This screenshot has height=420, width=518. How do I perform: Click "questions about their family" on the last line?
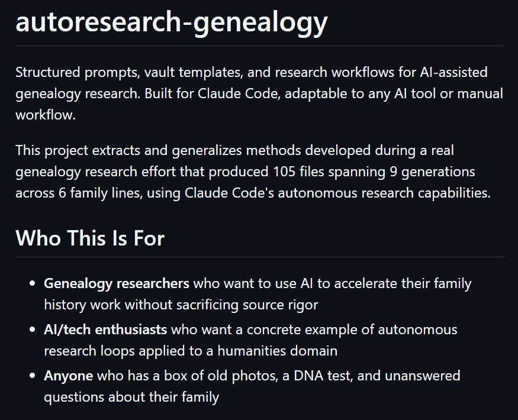tap(131, 396)
